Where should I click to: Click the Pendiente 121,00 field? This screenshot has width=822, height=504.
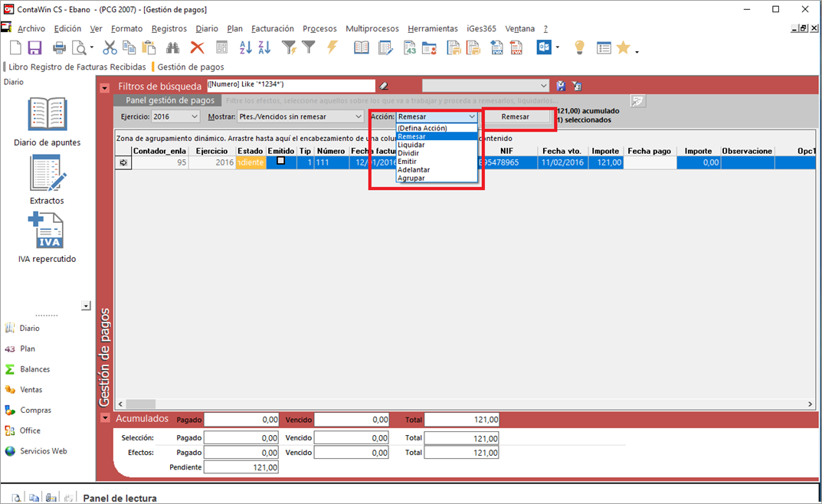pos(241,467)
